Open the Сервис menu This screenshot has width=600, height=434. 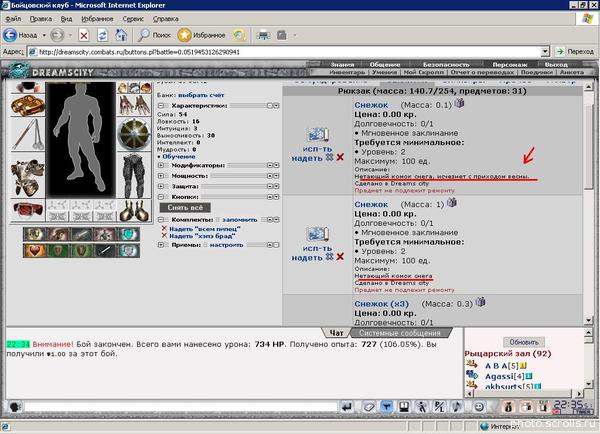(x=133, y=19)
